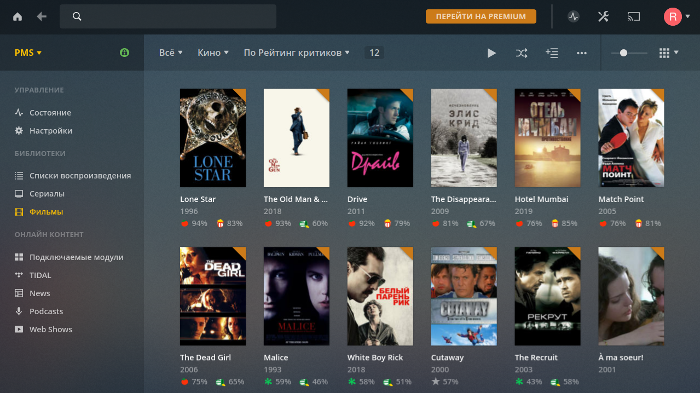Shuffle the movie library
Screen dimensions: 700x393
521,53
